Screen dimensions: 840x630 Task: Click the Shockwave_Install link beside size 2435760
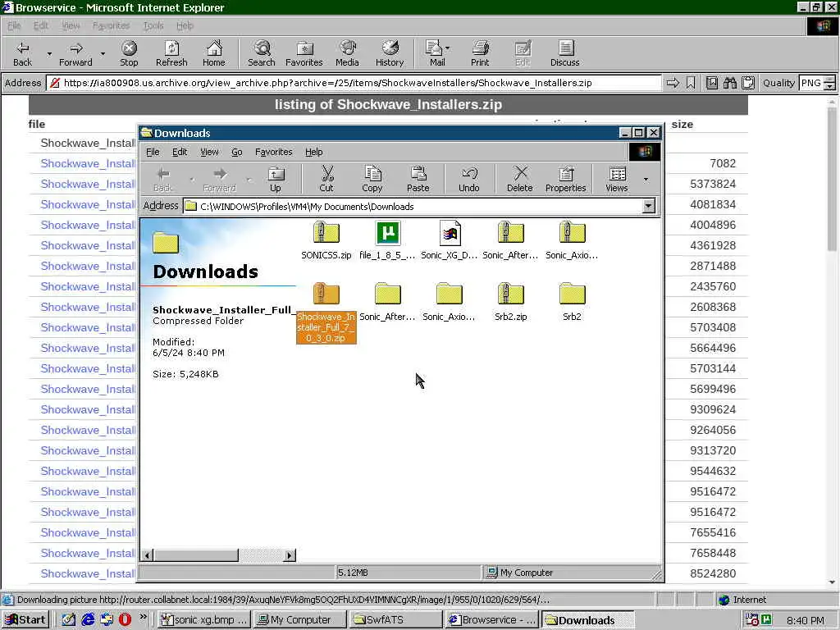(88, 286)
